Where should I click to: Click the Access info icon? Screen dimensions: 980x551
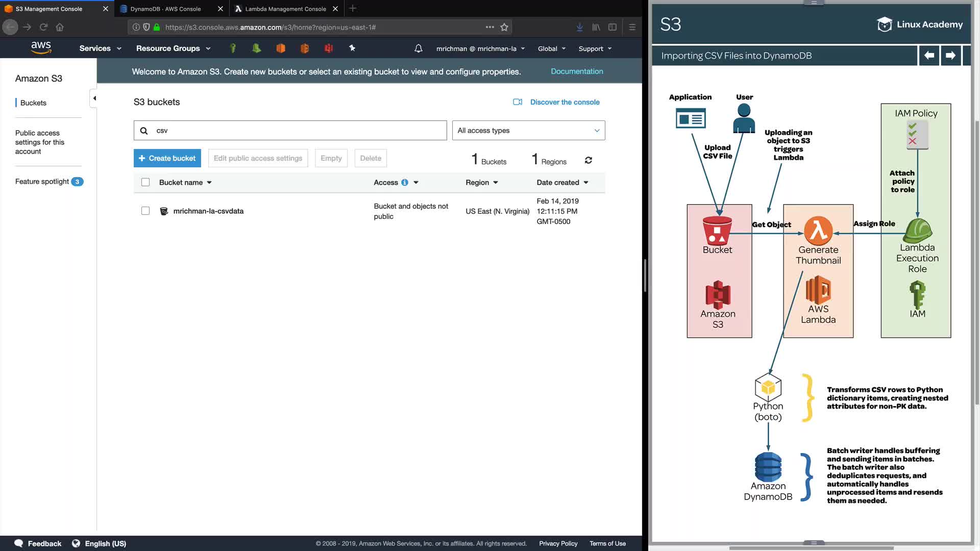[405, 183]
